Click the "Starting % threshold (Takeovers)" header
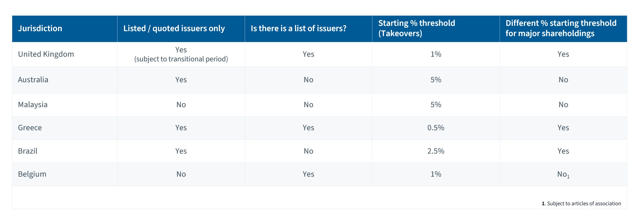The height and width of the screenshot is (219, 644). pos(416,28)
